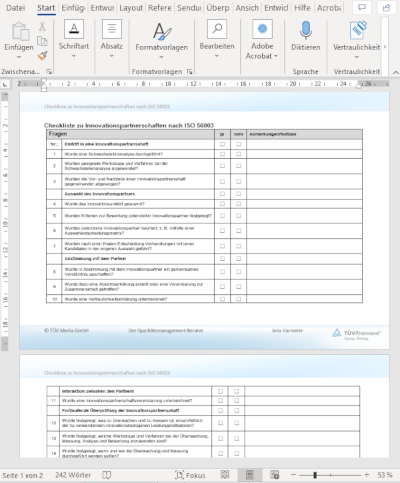400x483 pixels.
Task: Expand the Einfügen paste dropdown arrow
Action: point(19,57)
